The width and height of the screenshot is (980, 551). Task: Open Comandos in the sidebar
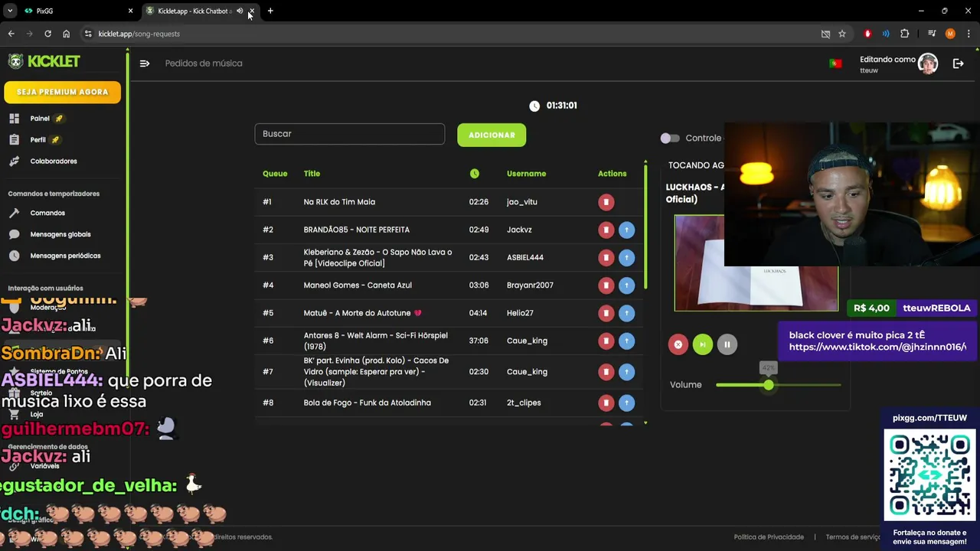(47, 213)
